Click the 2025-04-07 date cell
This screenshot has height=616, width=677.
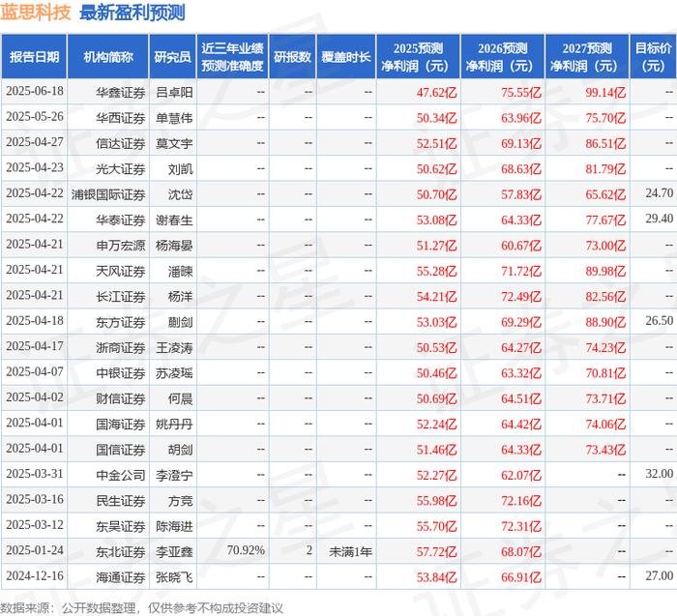tap(35, 371)
